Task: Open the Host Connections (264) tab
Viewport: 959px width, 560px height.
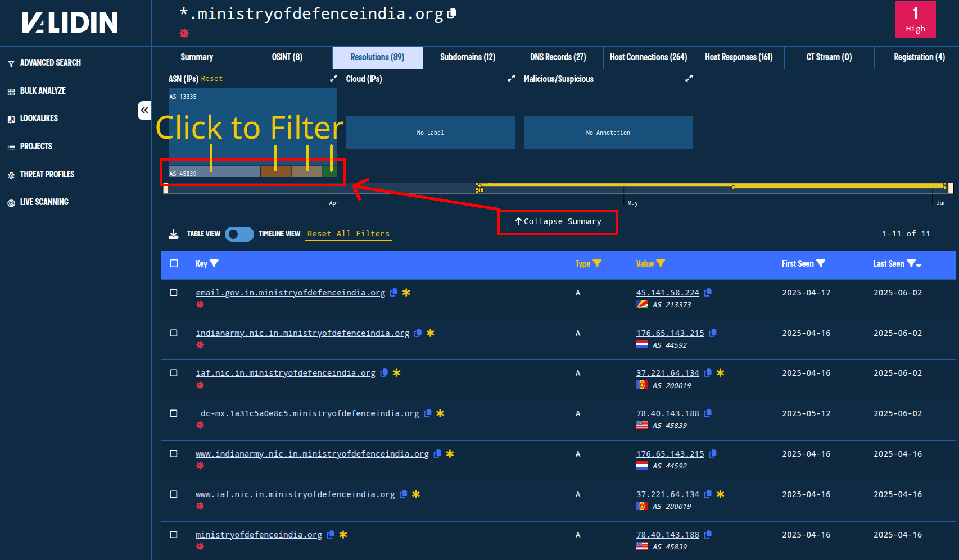Action: tap(649, 57)
